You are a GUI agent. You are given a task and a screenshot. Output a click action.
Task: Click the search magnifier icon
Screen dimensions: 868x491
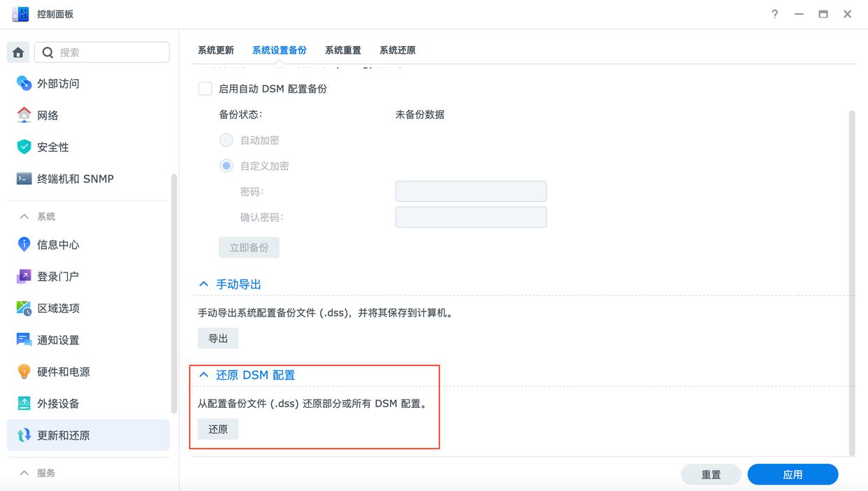click(48, 52)
